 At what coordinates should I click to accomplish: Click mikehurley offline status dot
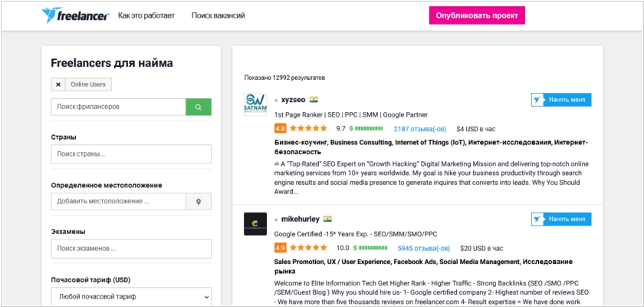coord(277,220)
